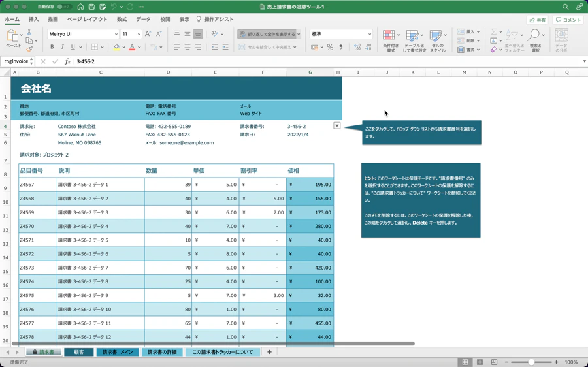Open the 挿入 ribbon tab
This screenshot has width=588, height=367.
click(34, 20)
